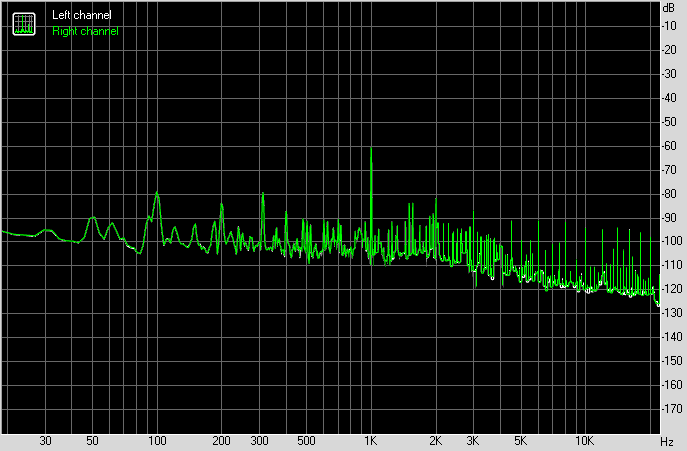This screenshot has width=687, height=451.
Task: Click the 1K frequency axis label
Action: point(371,440)
